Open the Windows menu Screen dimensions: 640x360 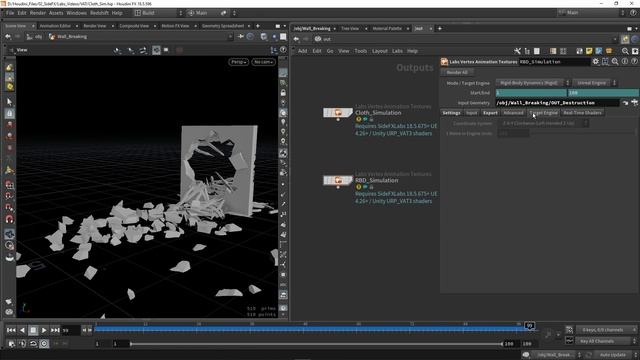[x=76, y=13]
